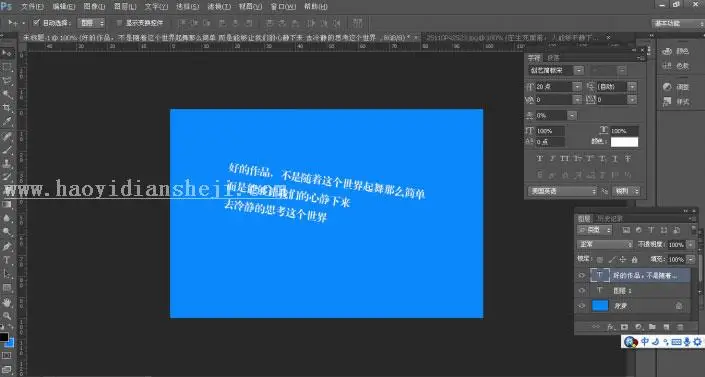Toggle underline in Character panel
The height and width of the screenshot is (377, 705).
pos(615,159)
